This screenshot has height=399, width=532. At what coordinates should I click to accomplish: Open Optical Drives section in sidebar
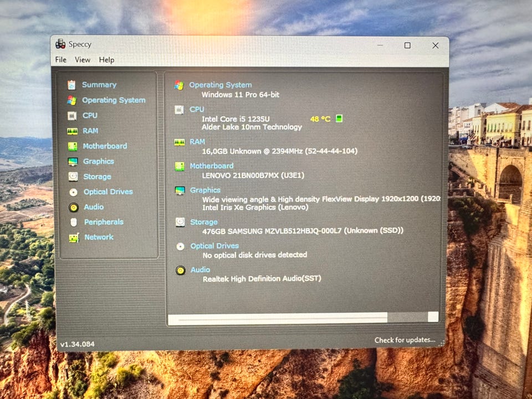[108, 192]
